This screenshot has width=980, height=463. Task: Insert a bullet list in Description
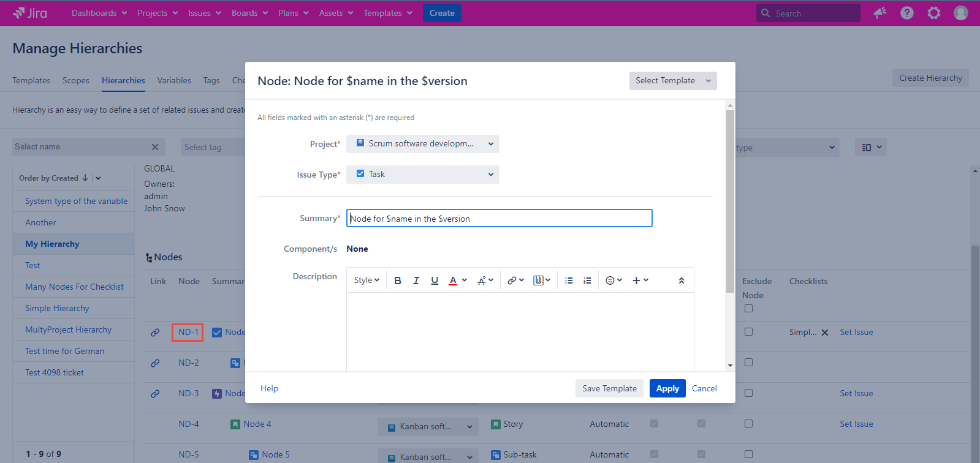569,280
